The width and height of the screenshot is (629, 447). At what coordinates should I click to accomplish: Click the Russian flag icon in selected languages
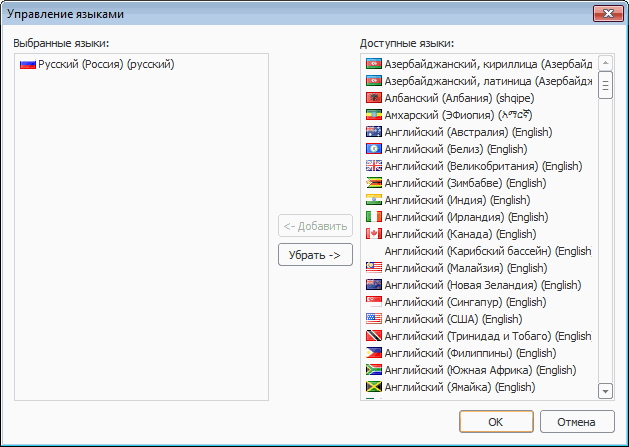pos(27,64)
